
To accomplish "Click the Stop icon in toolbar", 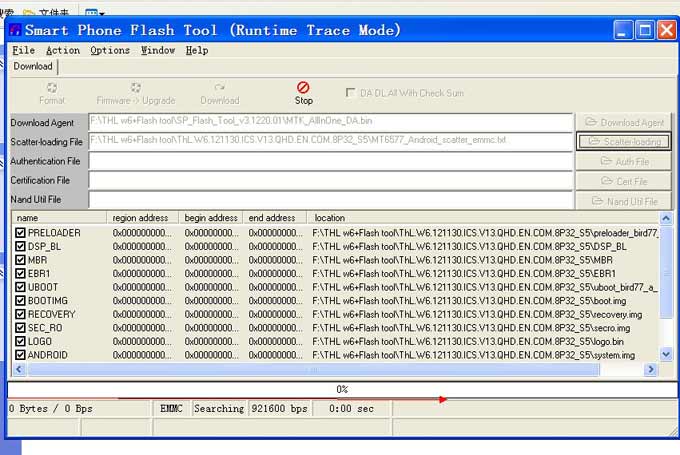I will pyautogui.click(x=303, y=88).
